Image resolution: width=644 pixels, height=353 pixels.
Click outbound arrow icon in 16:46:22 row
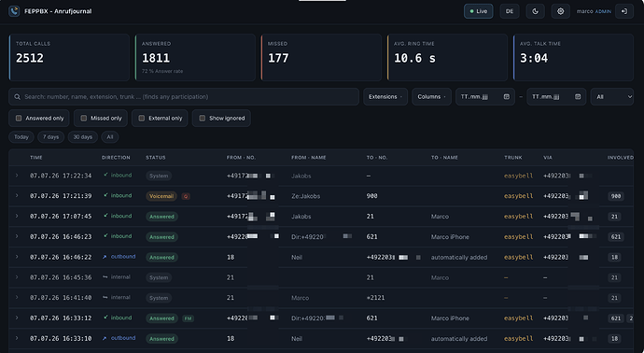105,257
